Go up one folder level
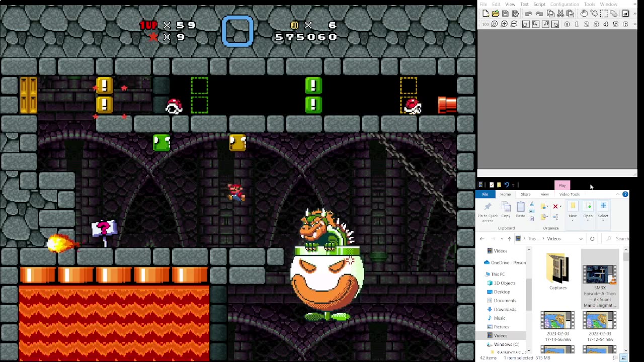 (510, 239)
